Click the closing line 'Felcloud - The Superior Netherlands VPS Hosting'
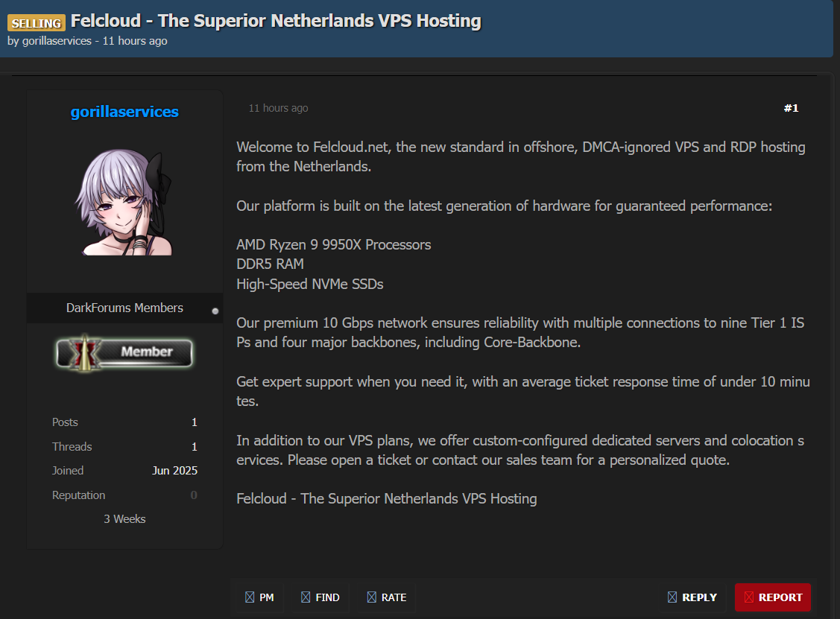The image size is (840, 619). (386, 498)
